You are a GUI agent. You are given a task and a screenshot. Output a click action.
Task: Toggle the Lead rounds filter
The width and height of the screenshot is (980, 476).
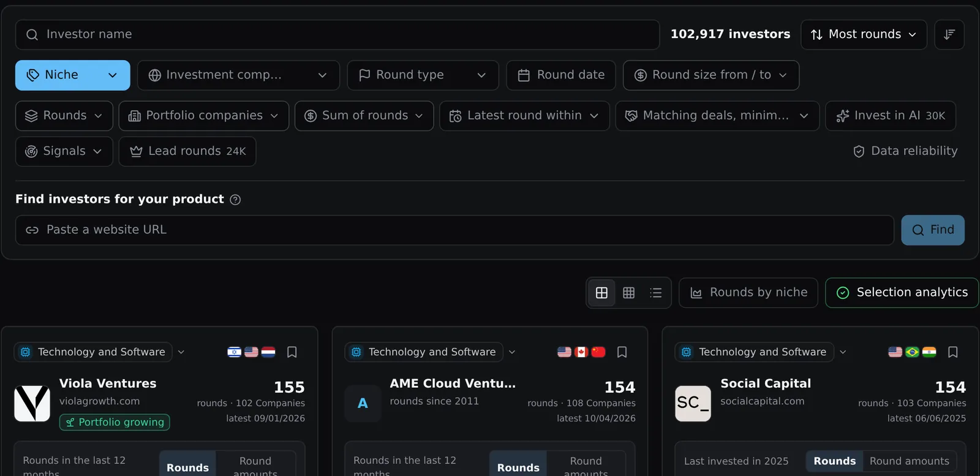pos(187,151)
